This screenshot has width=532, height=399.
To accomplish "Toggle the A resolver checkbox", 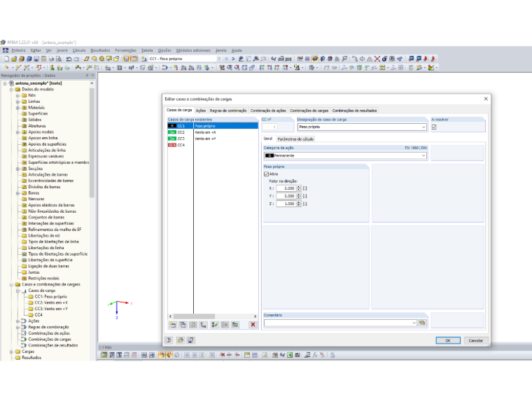I will pos(434,127).
